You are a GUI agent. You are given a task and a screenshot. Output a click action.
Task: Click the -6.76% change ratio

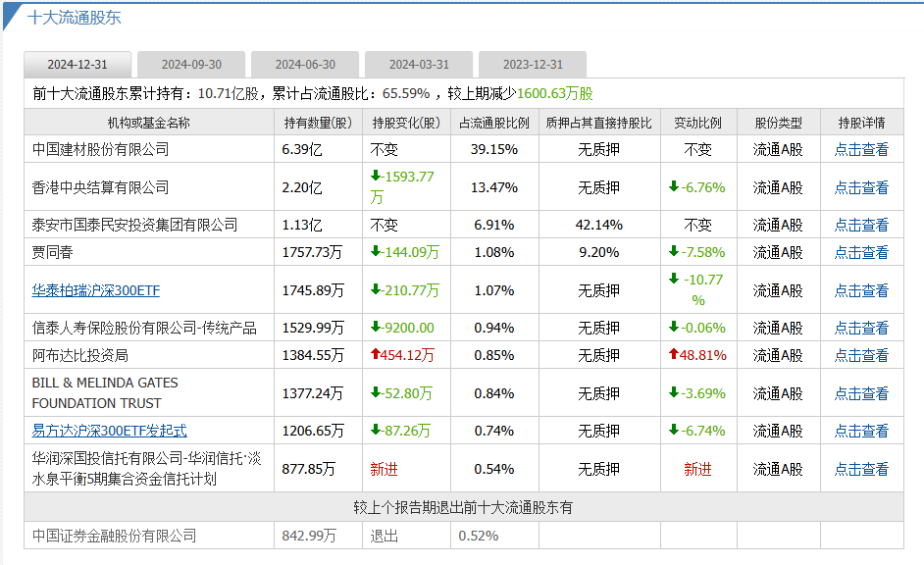(x=697, y=187)
